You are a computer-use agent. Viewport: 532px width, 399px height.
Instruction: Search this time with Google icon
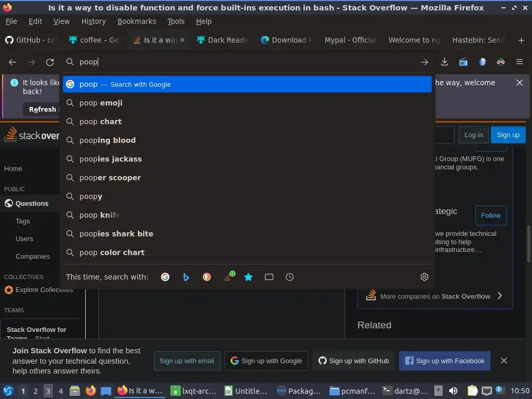pos(165,277)
